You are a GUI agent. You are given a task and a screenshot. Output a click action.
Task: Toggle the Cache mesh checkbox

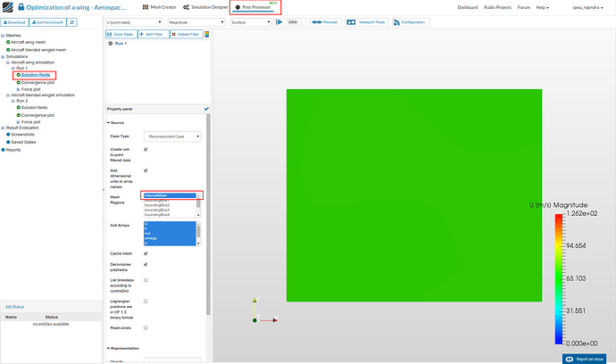146,253
